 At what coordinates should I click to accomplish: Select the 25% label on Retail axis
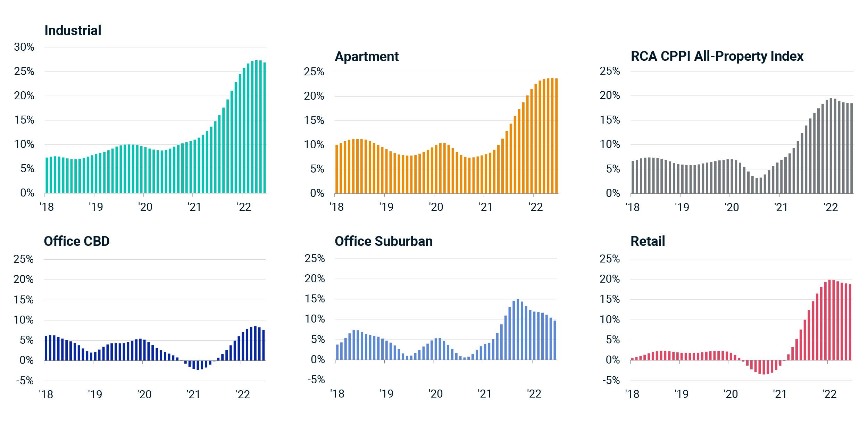(x=610, y=259)
